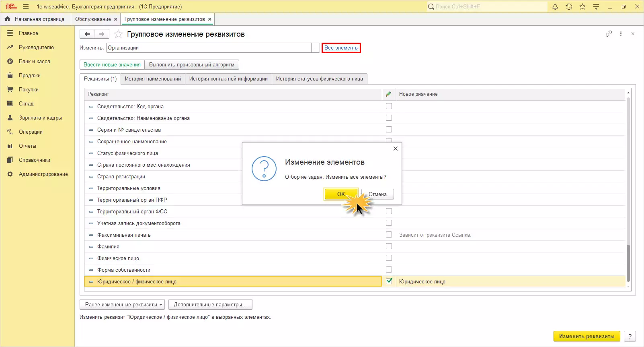The image size is (644, 347).
Task: Open the selection ellipsis for Изменять field
Action: tap(316, 48)
